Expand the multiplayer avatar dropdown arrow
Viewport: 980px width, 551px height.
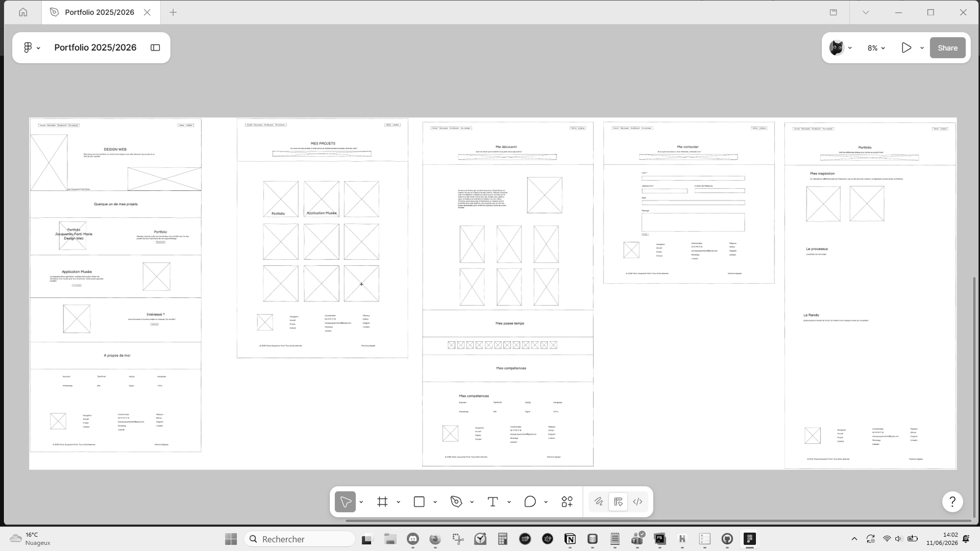850,48
